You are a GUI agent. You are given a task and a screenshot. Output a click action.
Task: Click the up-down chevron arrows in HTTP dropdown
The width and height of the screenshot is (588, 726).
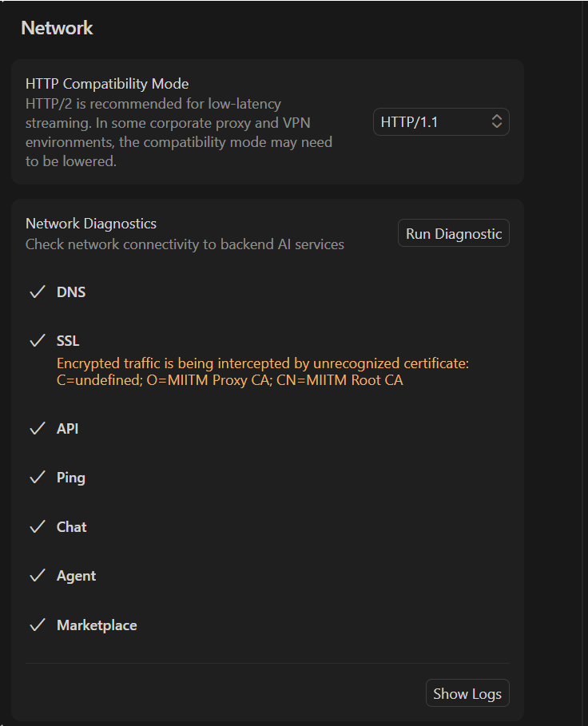click(x=496, y=122)
